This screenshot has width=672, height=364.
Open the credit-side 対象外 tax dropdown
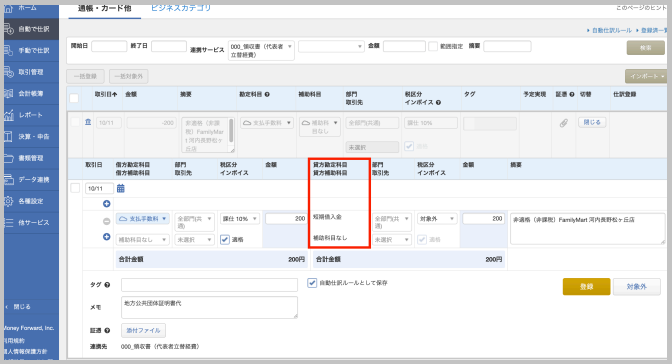click(x=437, y=219)
